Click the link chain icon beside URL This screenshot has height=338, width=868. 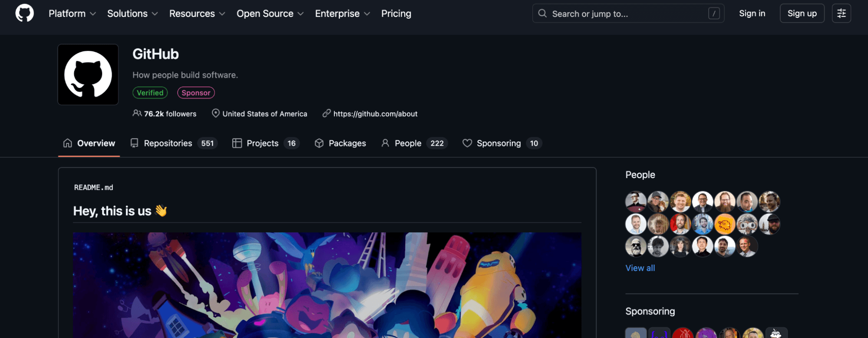(327, 113)
